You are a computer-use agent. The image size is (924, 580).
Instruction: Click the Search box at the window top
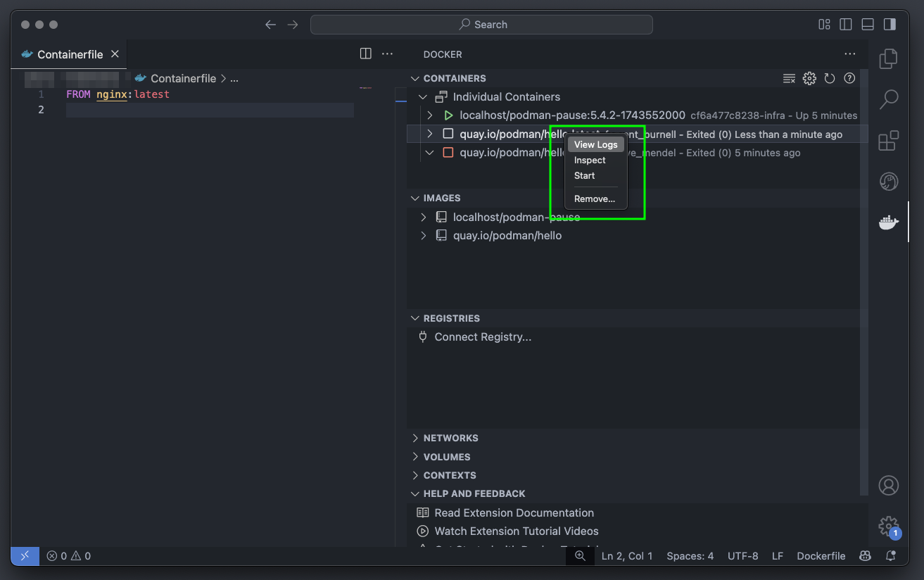483,24
